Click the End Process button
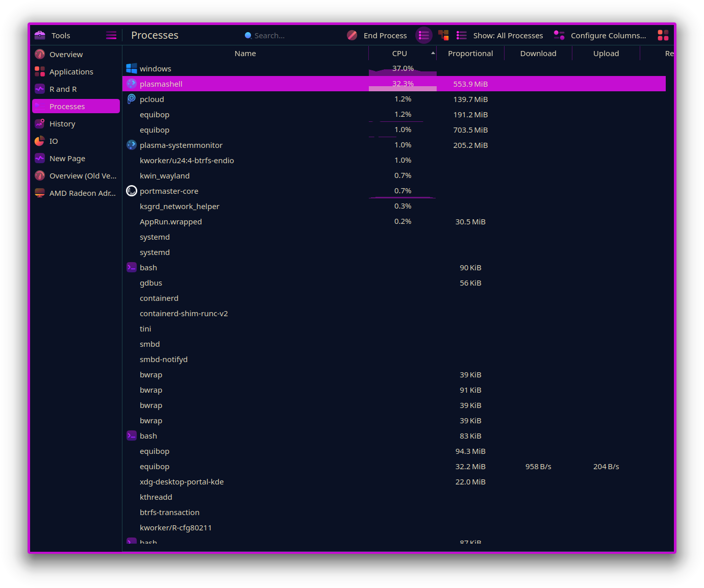This screenshot has width=704, height=588. click(377, 36)
